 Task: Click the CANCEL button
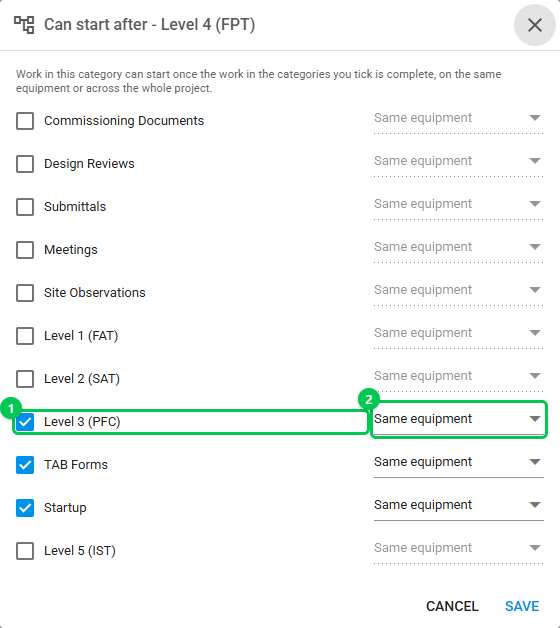point(452,606)
